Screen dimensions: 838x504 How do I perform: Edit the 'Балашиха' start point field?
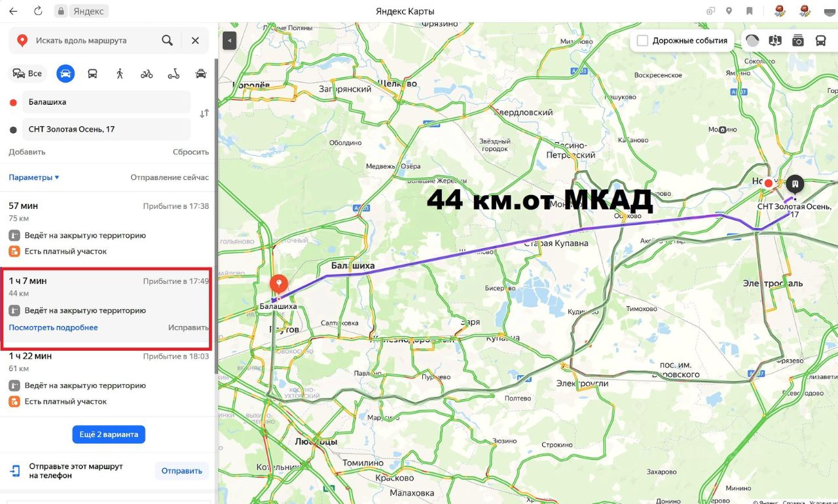(107, 102)
